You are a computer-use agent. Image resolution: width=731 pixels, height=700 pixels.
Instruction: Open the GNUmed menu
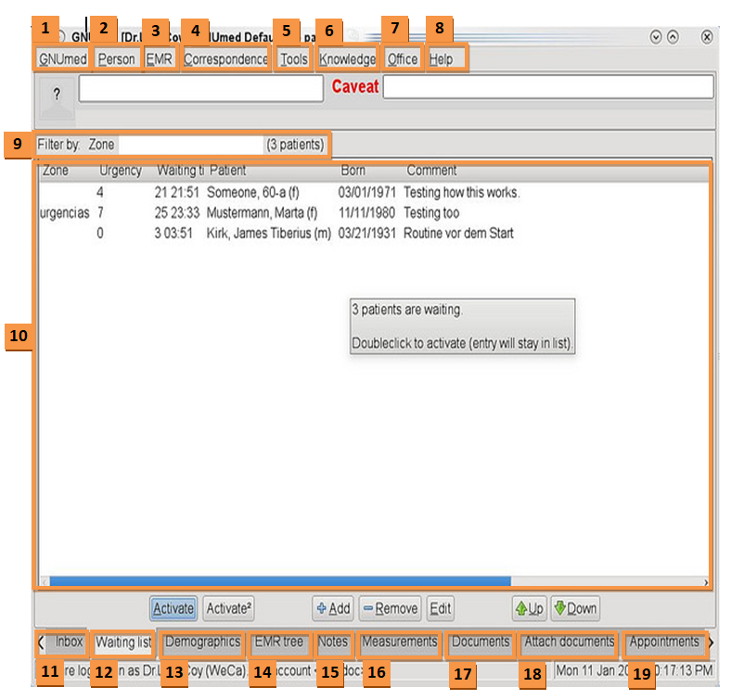pos(62,59)
